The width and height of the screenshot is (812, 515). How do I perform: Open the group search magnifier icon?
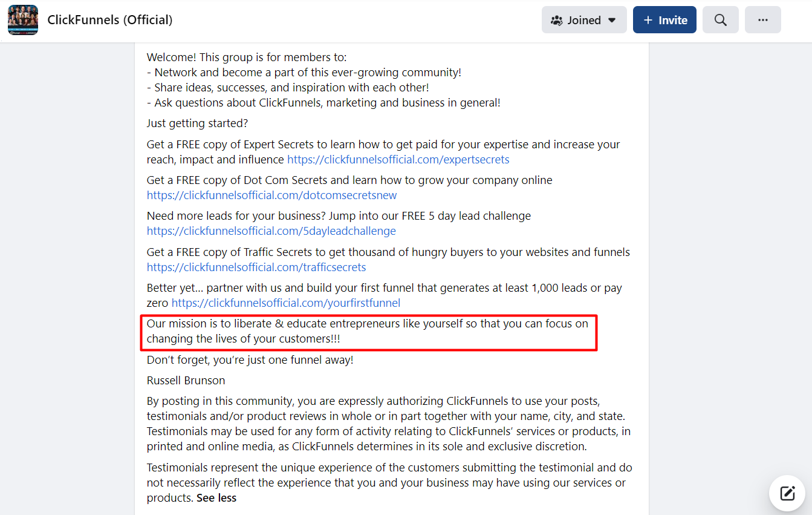coord(721,20)
